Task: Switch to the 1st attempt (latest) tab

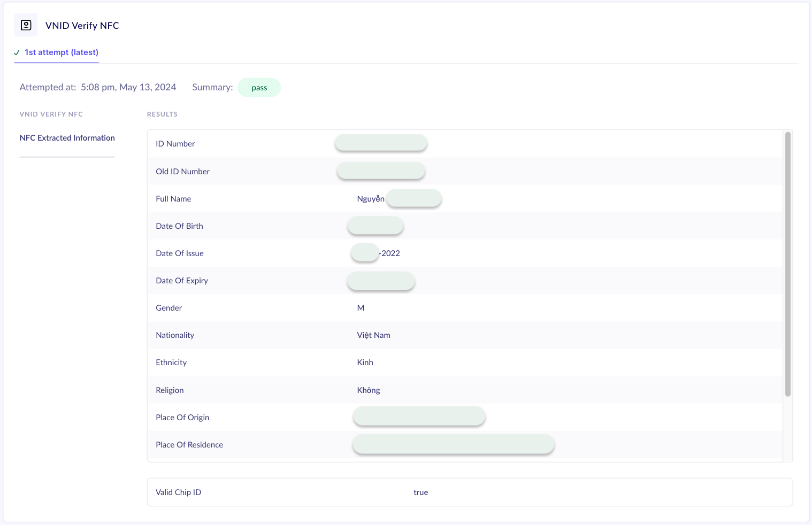Action: point(61,52)
